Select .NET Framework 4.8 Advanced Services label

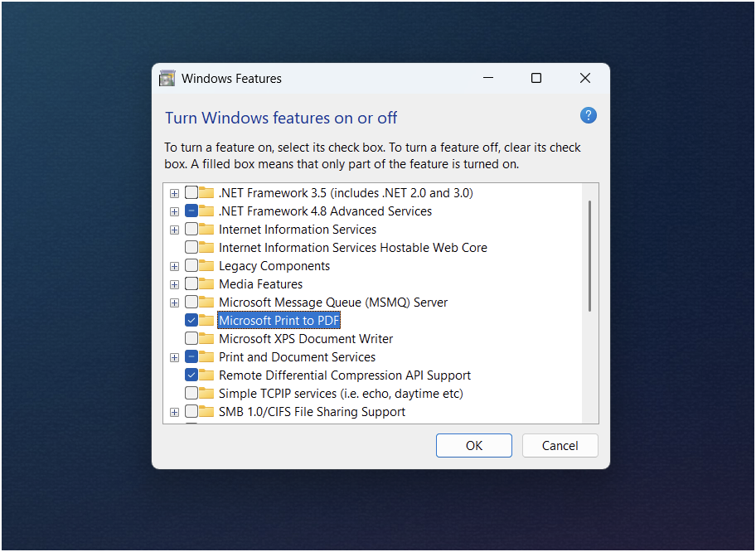[x=326, y=211]
